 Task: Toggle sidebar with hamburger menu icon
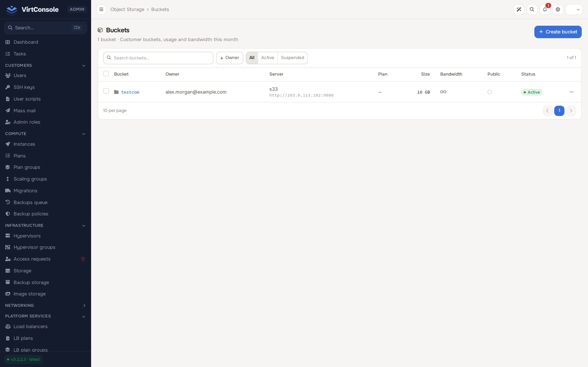(101, 10)
